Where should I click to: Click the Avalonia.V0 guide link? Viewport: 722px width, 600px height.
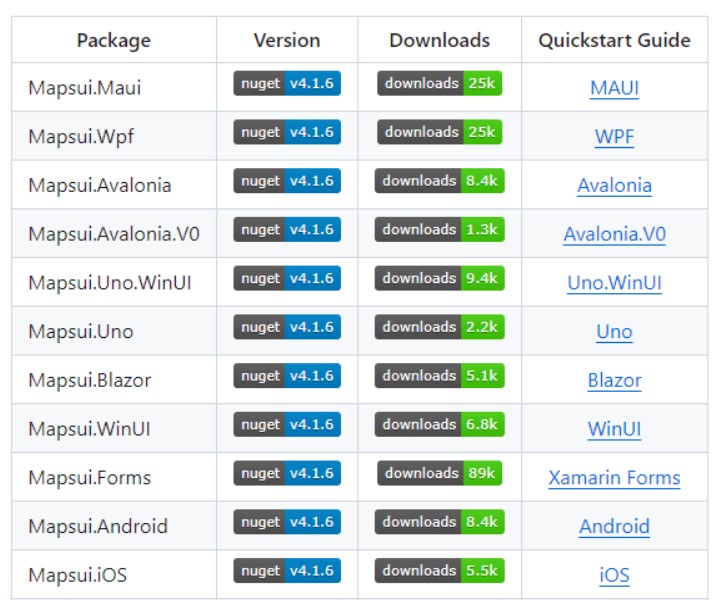coord(614,234)
